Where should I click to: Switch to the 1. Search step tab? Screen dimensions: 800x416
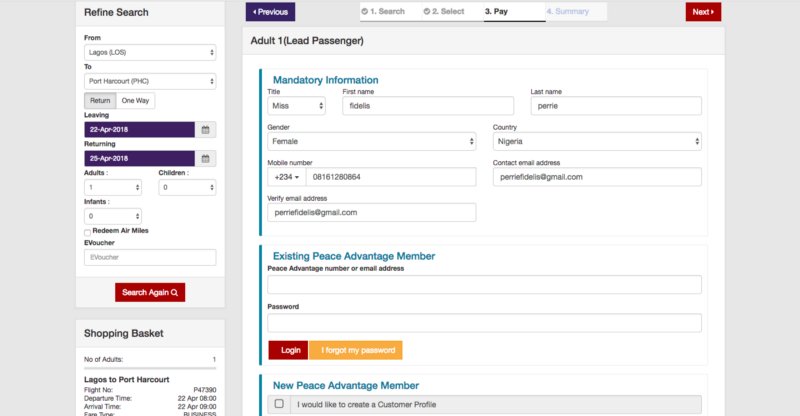click(387, 12)
